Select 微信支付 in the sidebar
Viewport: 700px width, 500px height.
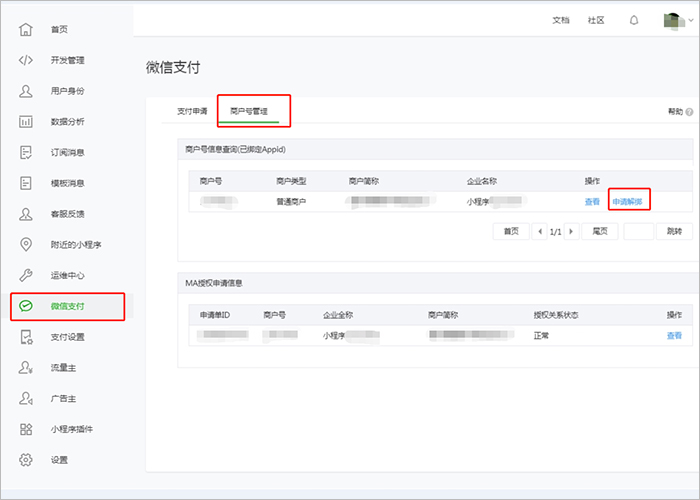[67, 306]
